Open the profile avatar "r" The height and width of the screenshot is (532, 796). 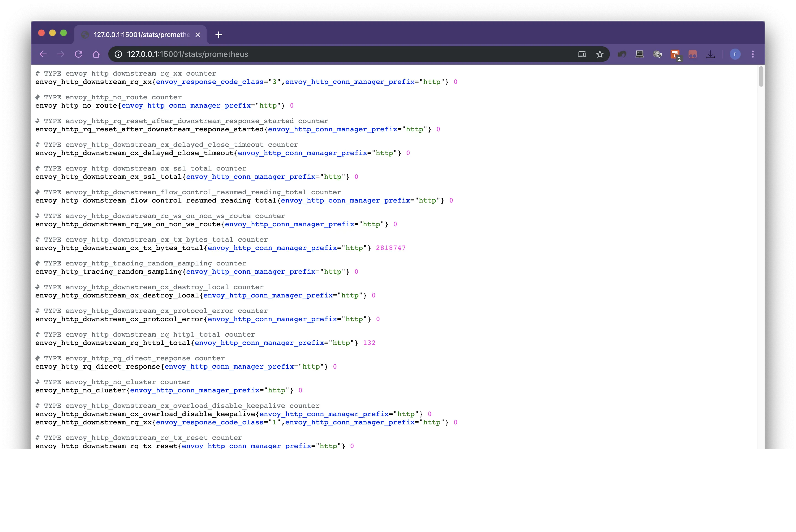pyautogui.click(x=735, y=54)
